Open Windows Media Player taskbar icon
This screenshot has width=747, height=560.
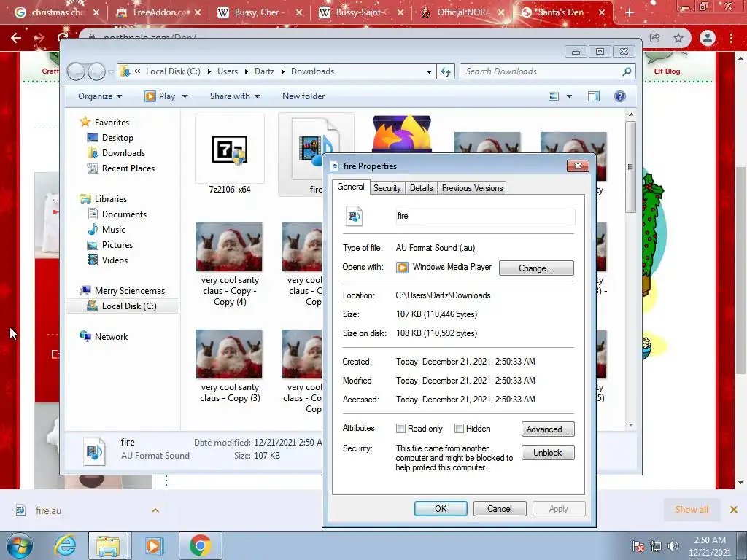pyautogui.click(x=153, y=545)
